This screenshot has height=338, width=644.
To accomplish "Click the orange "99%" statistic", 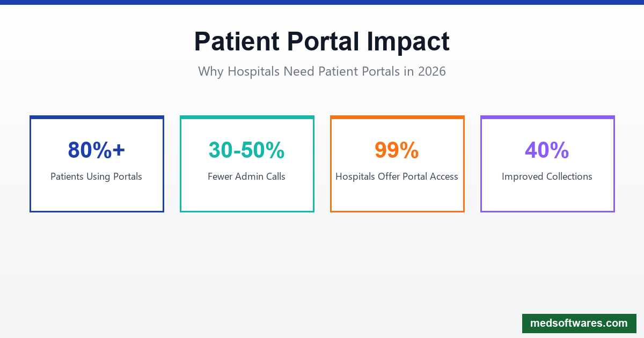I will [x=397, y=150].
